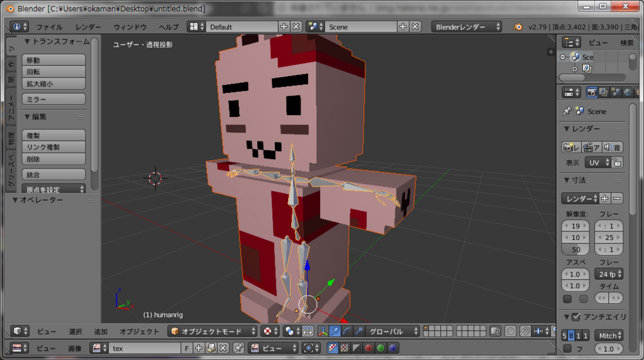Select the rotate manipulator arc icon

click(347, 331)
